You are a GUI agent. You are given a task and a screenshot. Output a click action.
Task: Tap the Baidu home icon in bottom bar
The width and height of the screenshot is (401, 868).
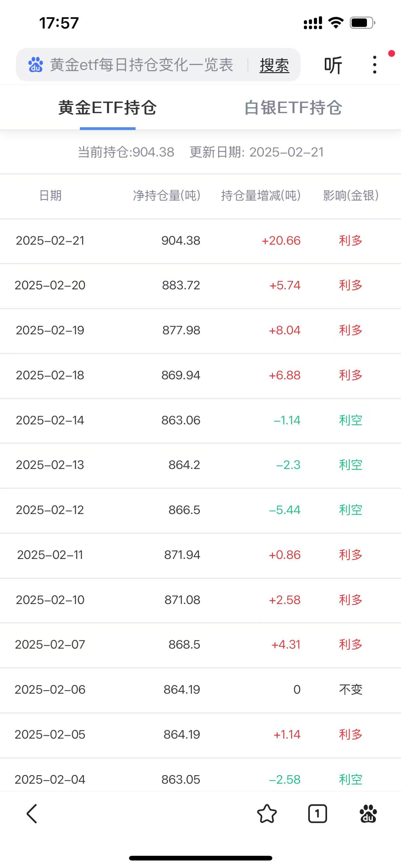click(x=368, y=814)
